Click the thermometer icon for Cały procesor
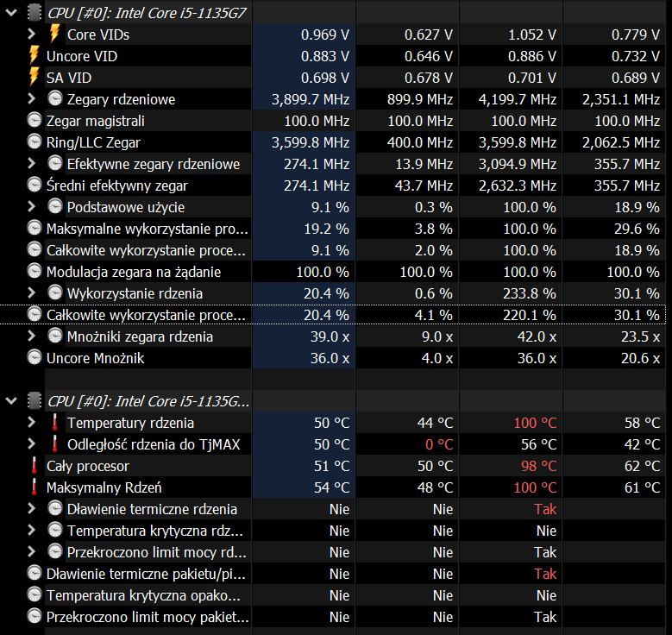Image resolution: width=672 pixels, height=635 pixels. [x=34, y=466]
